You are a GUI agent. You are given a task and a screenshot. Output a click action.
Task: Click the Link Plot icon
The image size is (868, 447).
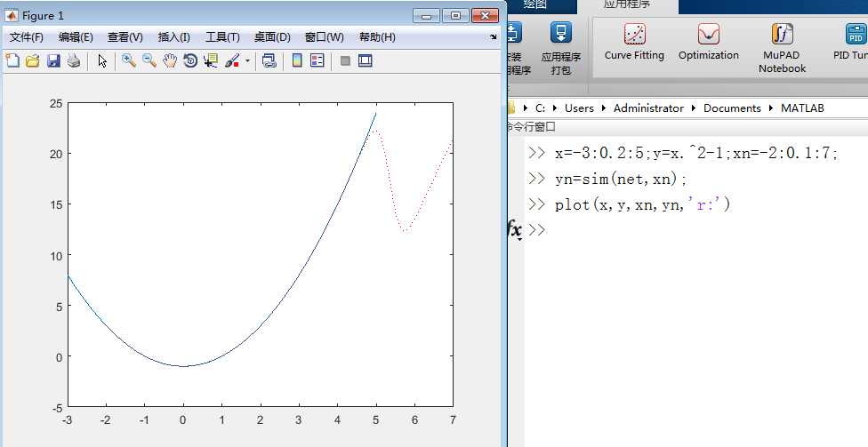coord(269,60)
